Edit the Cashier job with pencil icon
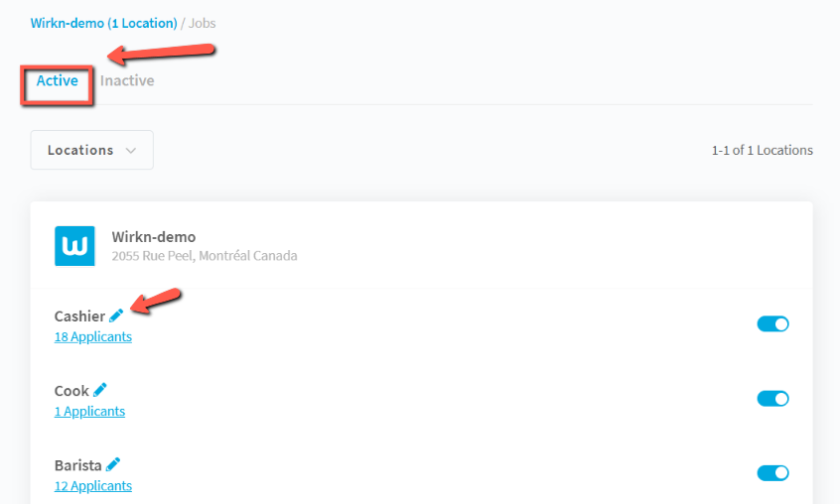The image size is (840, 504). tap(116, 315)
